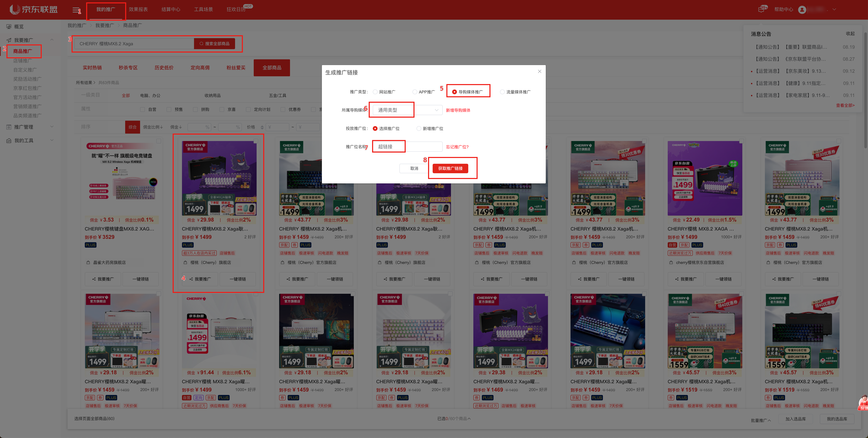This screenshot has width=868, height=438.
Task: Click the 取消 button in dialog
Action: [x=414, y=168]
